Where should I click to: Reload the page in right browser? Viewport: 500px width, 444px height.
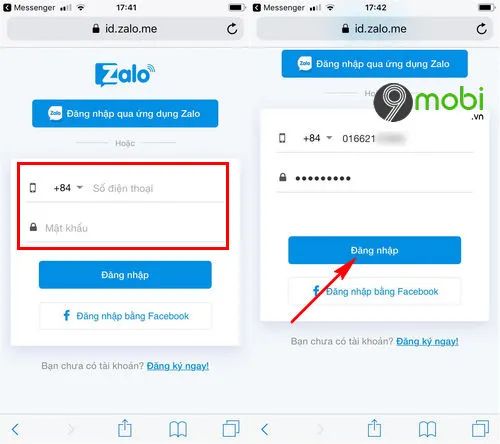pyautogui.click(x=481, y=29)
